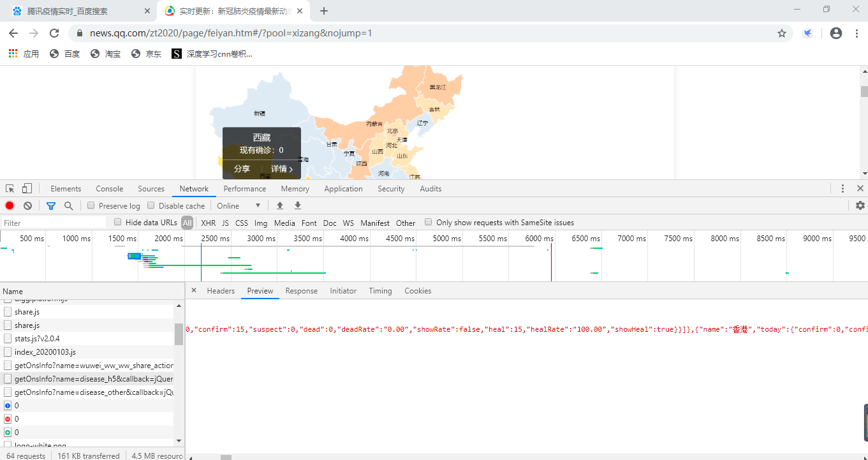Viewport: 868px width, 460px height.
Task: Click the address bar URL
Action: click(x=231, y=33)
